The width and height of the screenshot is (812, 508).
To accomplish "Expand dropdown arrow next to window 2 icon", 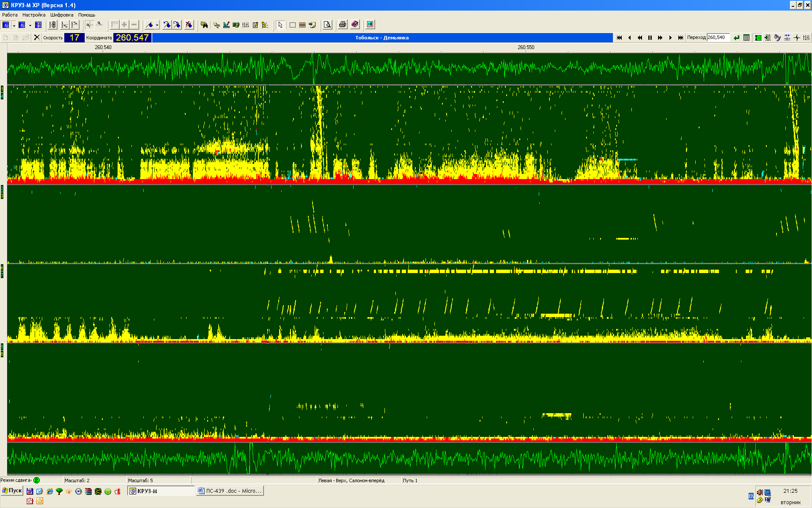I will (30, 25).
